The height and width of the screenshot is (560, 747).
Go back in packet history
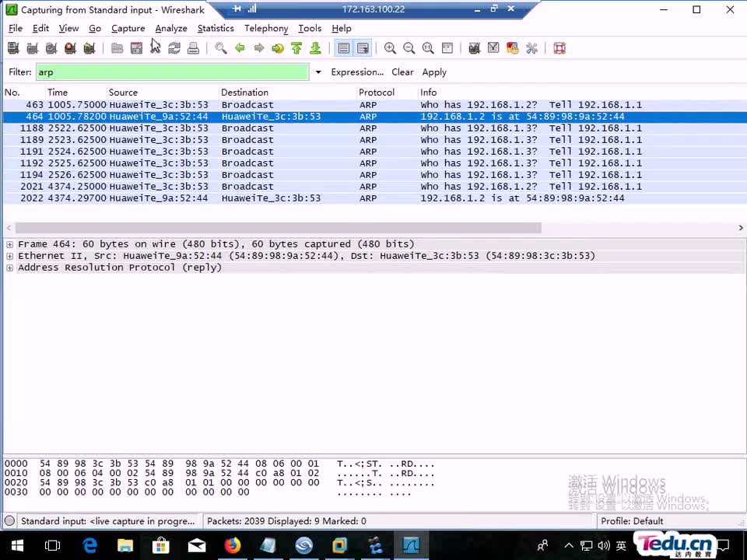pos(240,48)
